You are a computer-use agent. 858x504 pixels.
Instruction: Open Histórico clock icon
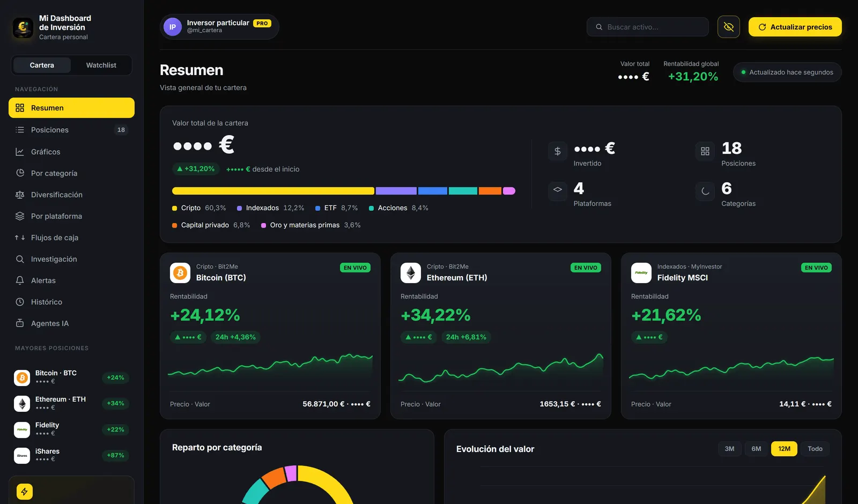click(x=20, y=302)
